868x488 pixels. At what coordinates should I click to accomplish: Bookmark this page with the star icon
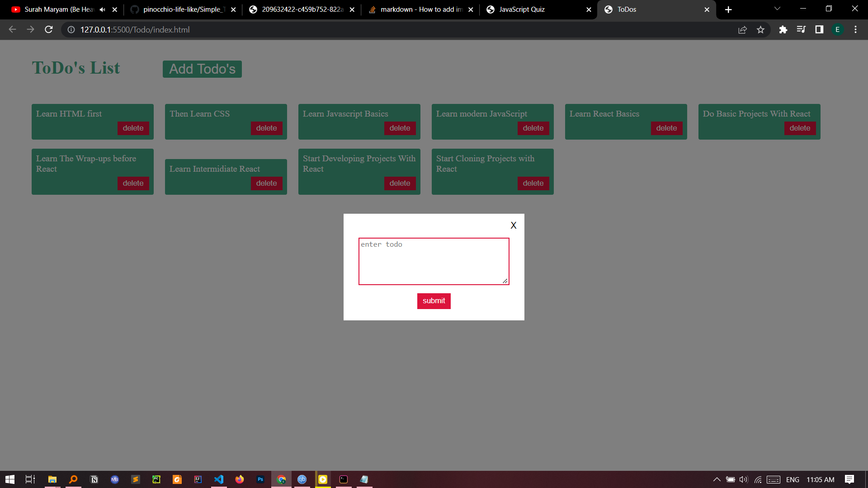tap(760, 29)
